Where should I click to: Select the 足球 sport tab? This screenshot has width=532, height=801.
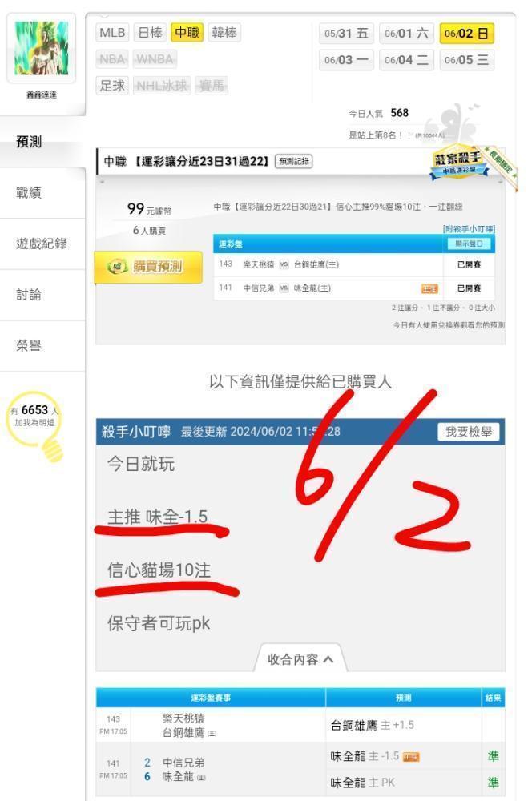tap(112, 86)
